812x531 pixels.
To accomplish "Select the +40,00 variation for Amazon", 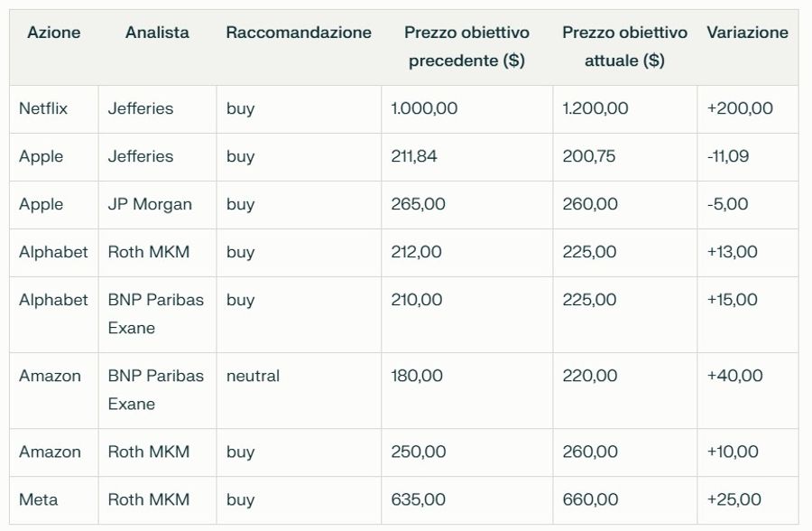I will (734, 376).
